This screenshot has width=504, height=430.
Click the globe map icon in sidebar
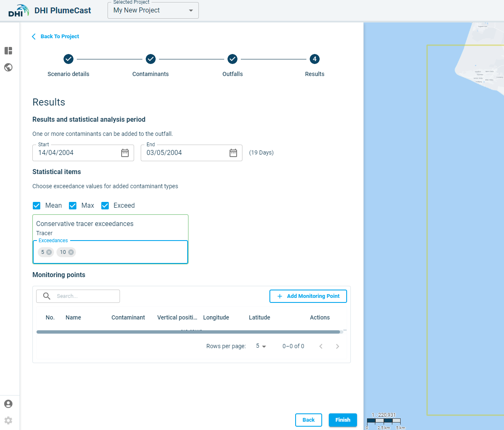click(8, 67)
